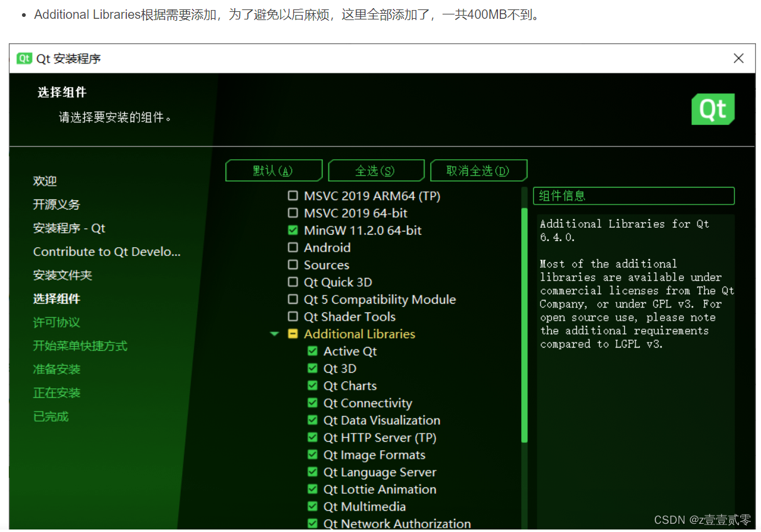Tick the Qt Quick 3D checkbox

tap(293, 282)
